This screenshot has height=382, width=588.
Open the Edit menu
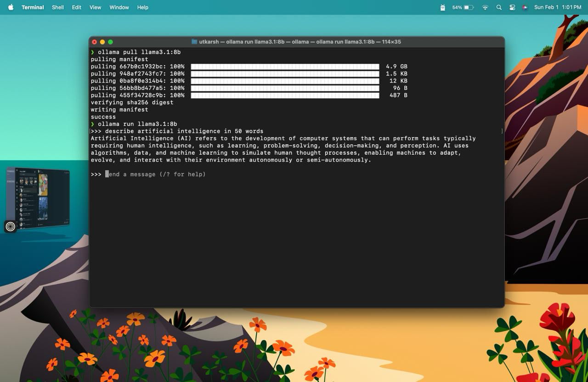(77, 7)
